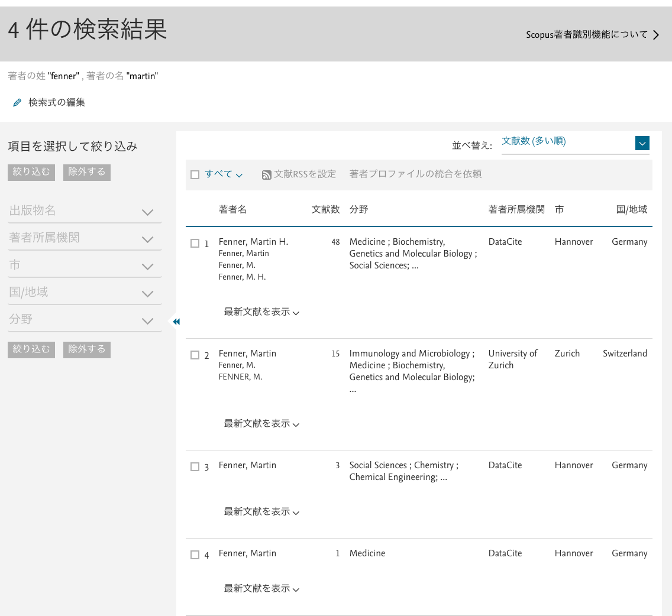672x616 pixels.
Task: Expand the 著者所属機関 filter section
Action: [x=85, y=238]
